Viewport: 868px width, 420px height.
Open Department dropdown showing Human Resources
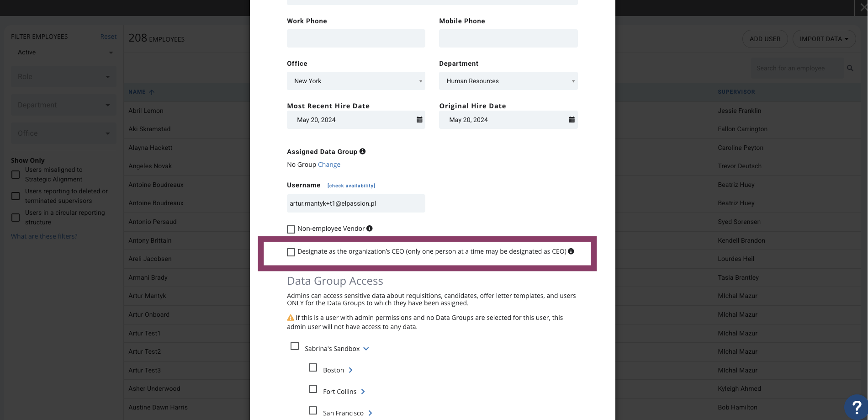point(508,81)
